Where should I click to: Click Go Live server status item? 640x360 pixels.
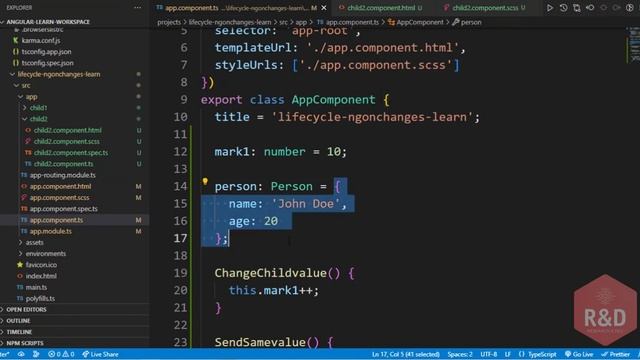click(x=579, y=354)
